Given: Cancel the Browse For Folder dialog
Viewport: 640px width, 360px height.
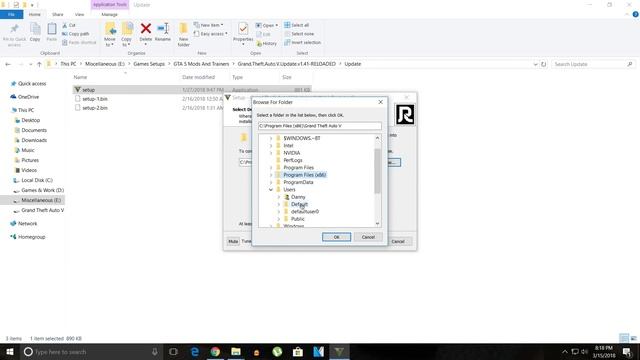Looking at the screenshot, I should (368, 237).
